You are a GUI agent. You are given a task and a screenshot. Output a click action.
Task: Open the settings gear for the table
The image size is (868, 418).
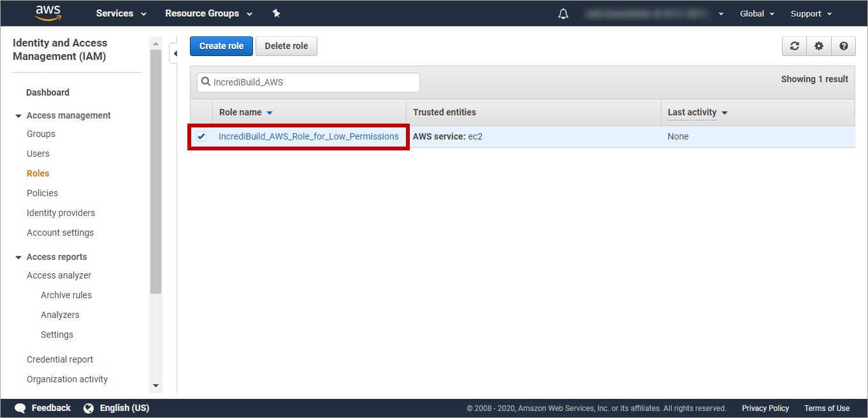click(819, 46)
